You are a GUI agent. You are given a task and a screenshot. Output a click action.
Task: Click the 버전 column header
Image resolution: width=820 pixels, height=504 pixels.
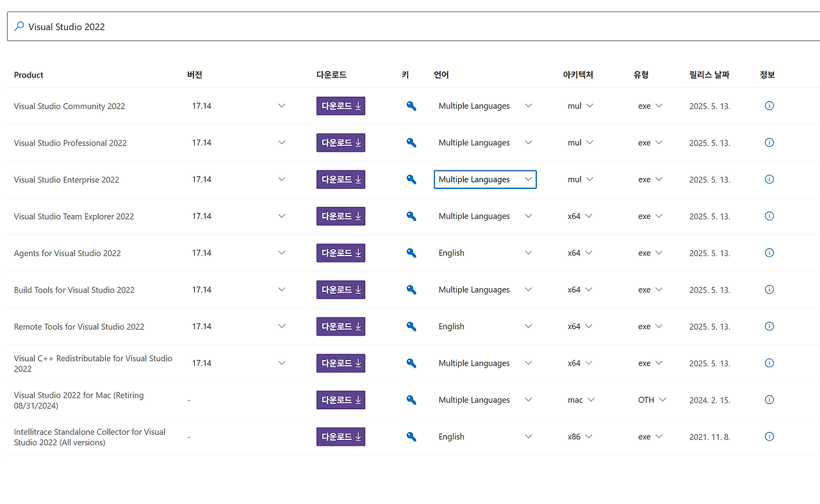click(x=195, y=75)
